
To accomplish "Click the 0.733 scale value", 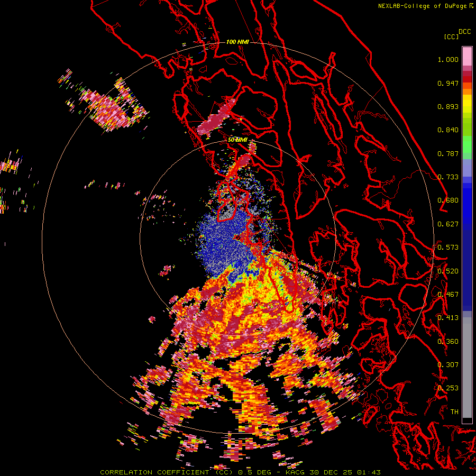I will pos(448,177).
